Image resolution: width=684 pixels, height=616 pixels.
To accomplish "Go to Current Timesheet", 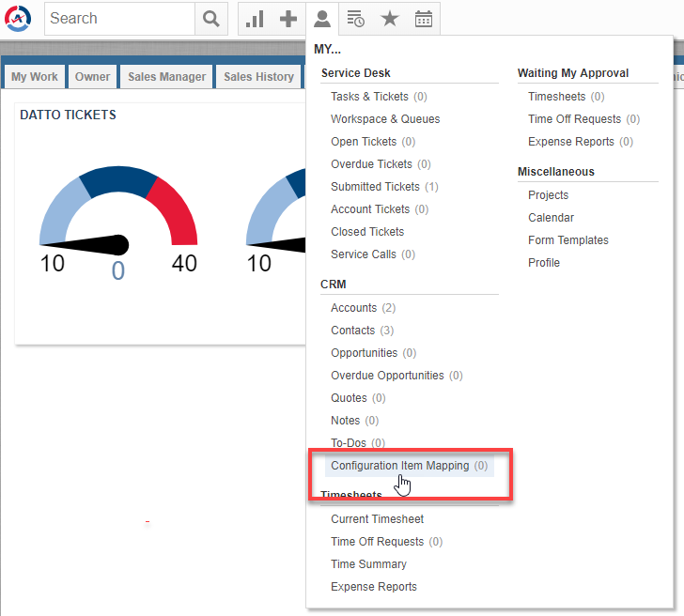I will [377, 519].
